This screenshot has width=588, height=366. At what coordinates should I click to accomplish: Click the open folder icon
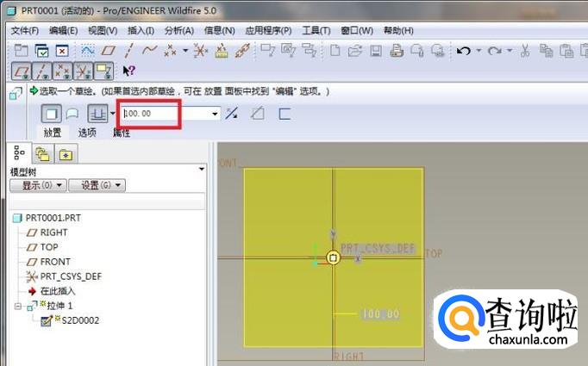pos(354,51)
